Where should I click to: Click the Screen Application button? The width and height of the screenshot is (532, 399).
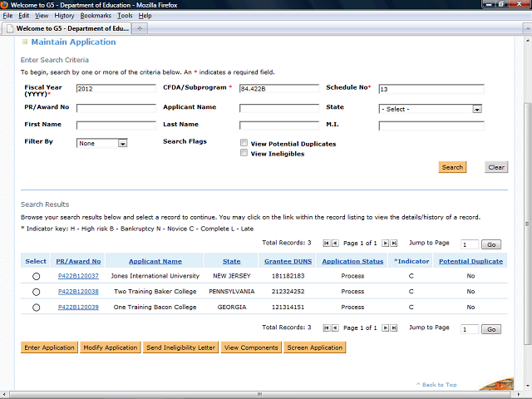point(314,347)
